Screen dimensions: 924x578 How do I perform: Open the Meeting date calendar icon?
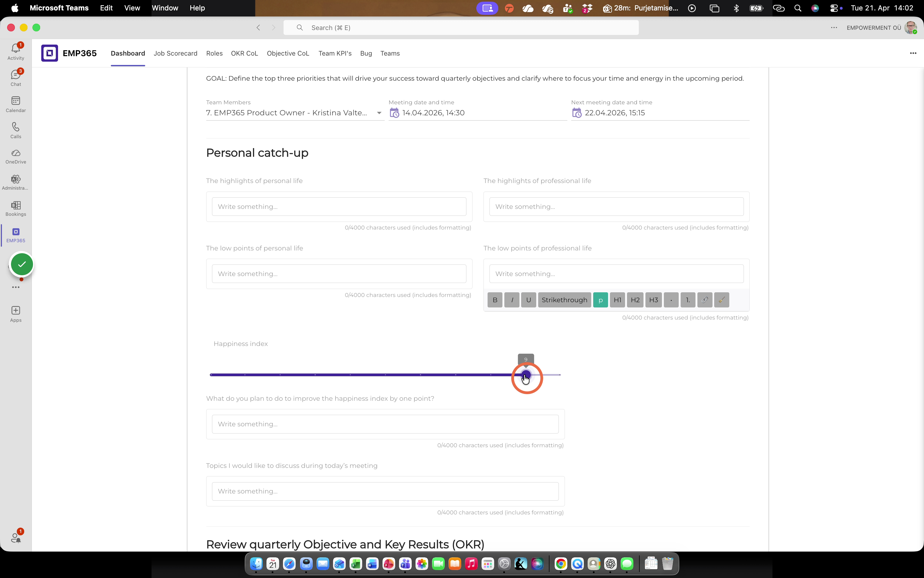pos(394,113)
